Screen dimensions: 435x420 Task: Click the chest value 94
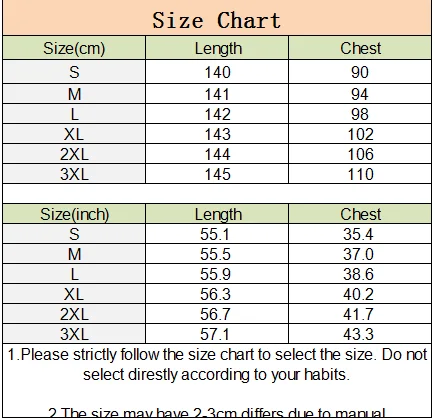pyautogui.click(x=360, y=94)
